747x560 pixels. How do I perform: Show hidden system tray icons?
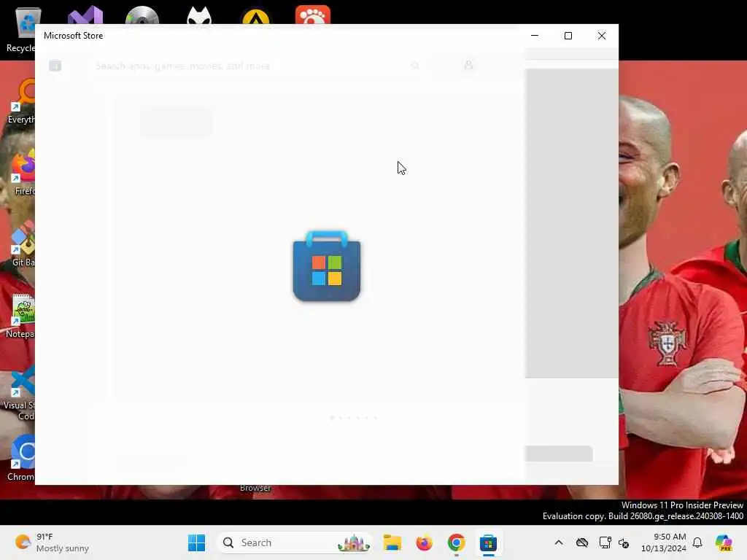pos(559,542)
